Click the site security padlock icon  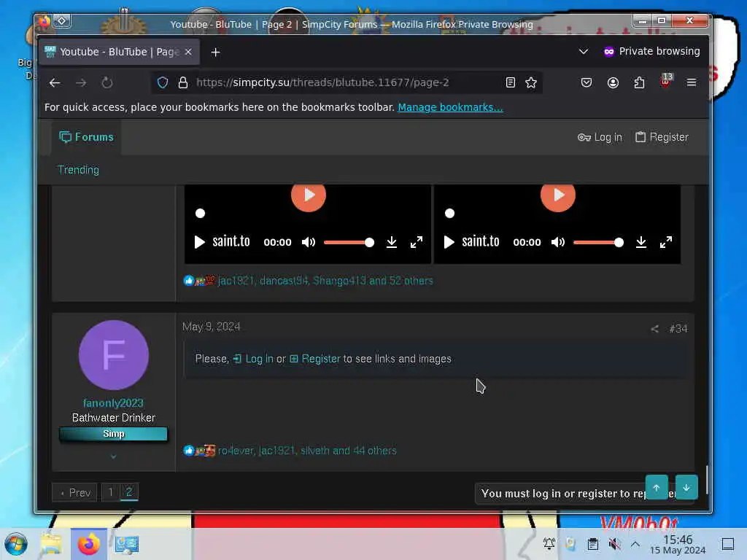click(x=183, y=83)
